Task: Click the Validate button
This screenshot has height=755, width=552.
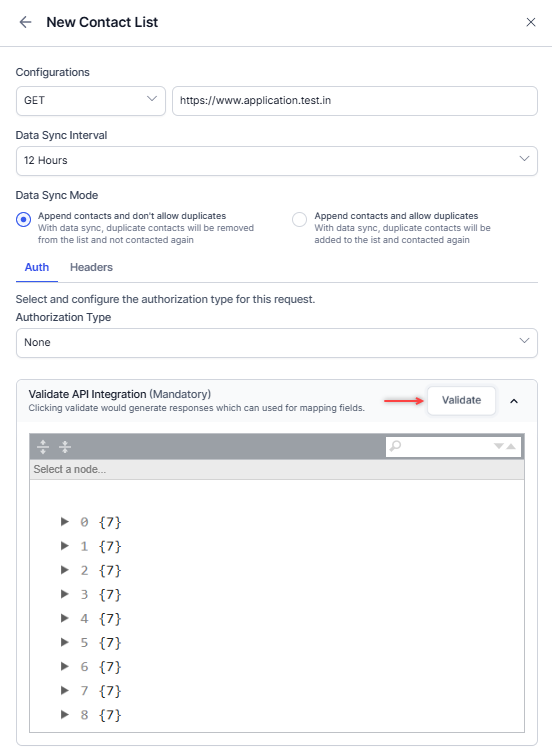Action: click(461, 401)
